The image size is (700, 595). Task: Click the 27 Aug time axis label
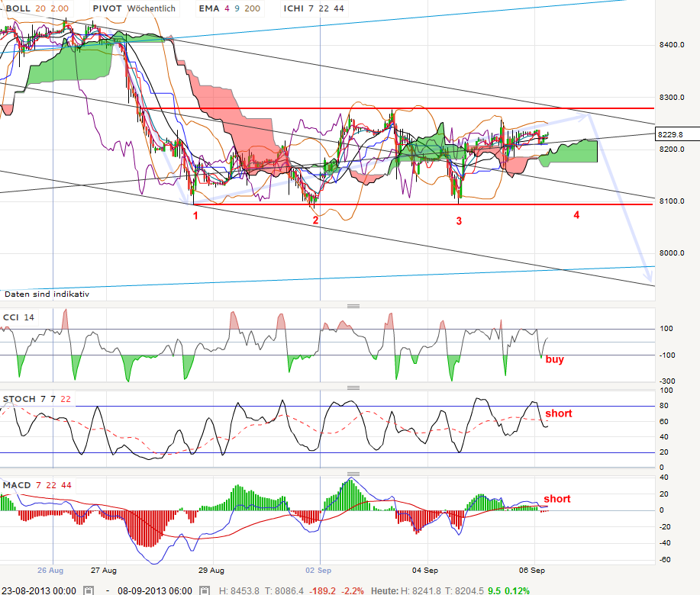click(104, 571)
